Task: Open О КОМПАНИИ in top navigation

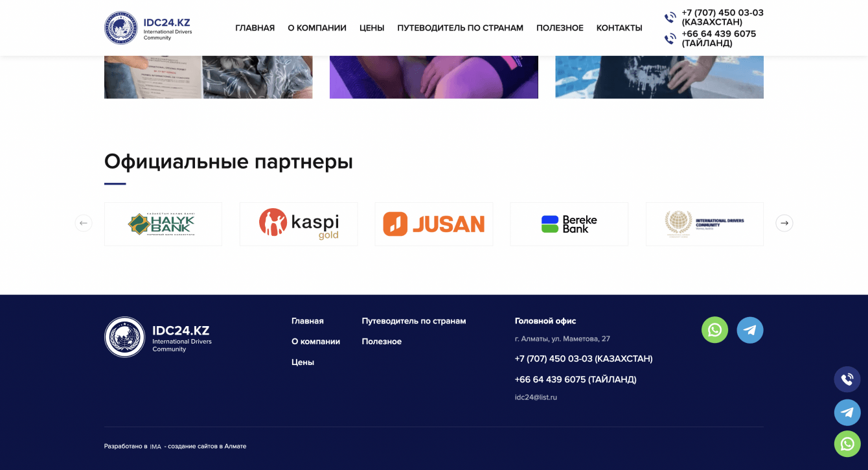Action: pos(317,28)
